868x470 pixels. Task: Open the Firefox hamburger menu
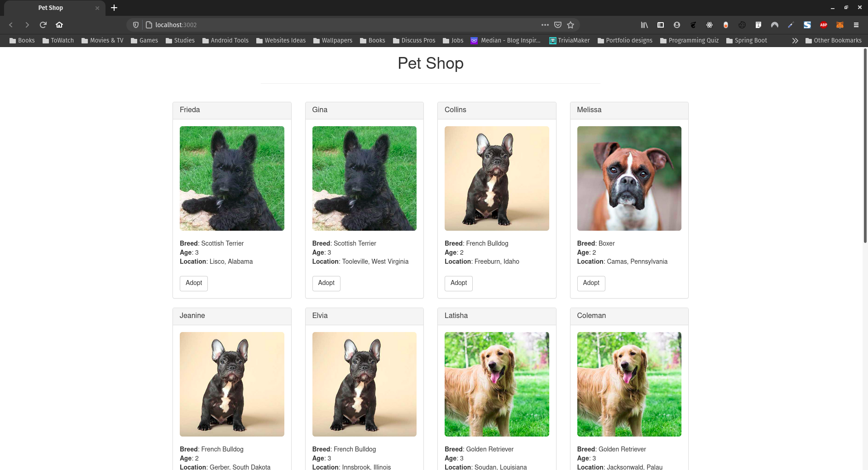(x=856, y=25)
